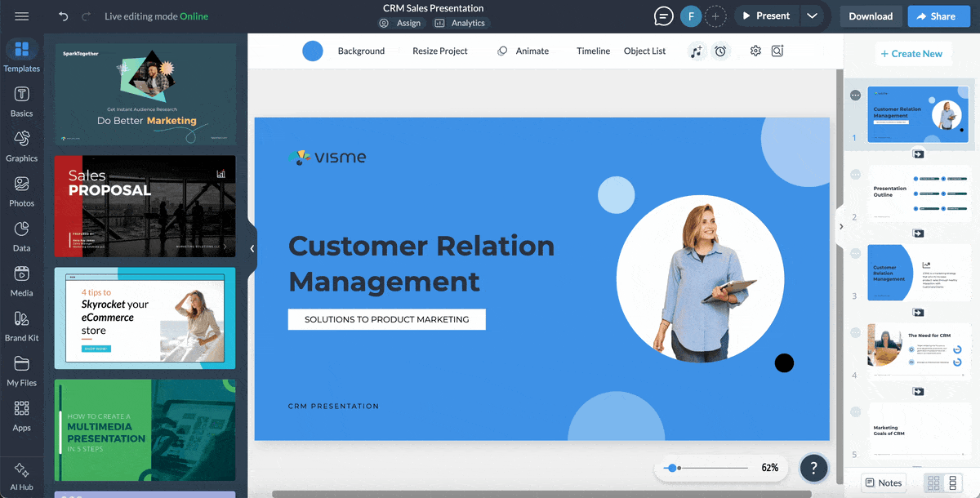
Task: Open options dots for slide 3
Action: [x=855, y=254]
